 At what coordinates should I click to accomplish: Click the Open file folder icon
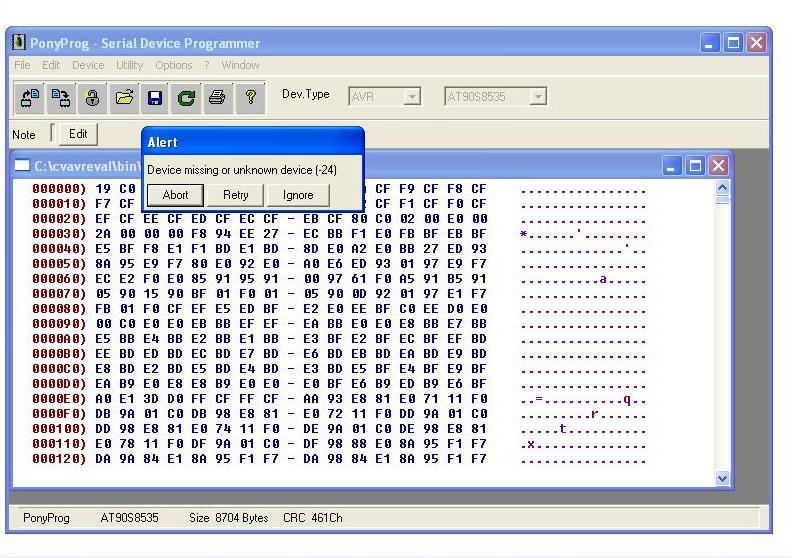[124, 97]
